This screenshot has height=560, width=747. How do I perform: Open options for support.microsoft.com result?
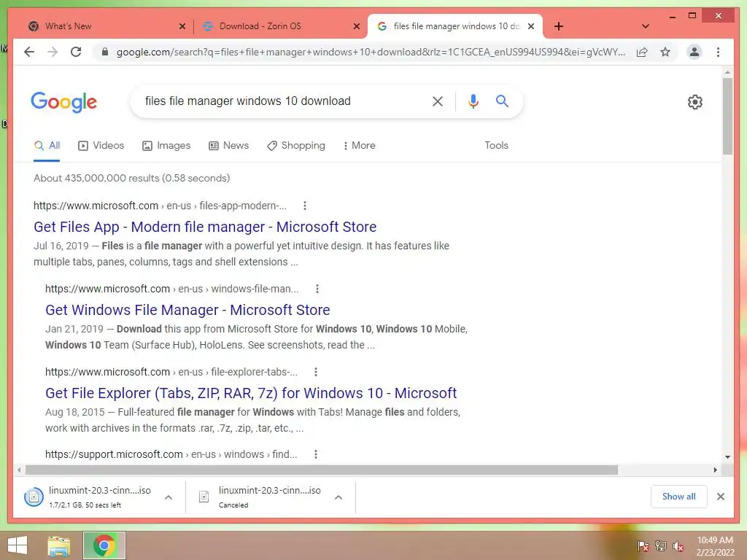[316, 454]
